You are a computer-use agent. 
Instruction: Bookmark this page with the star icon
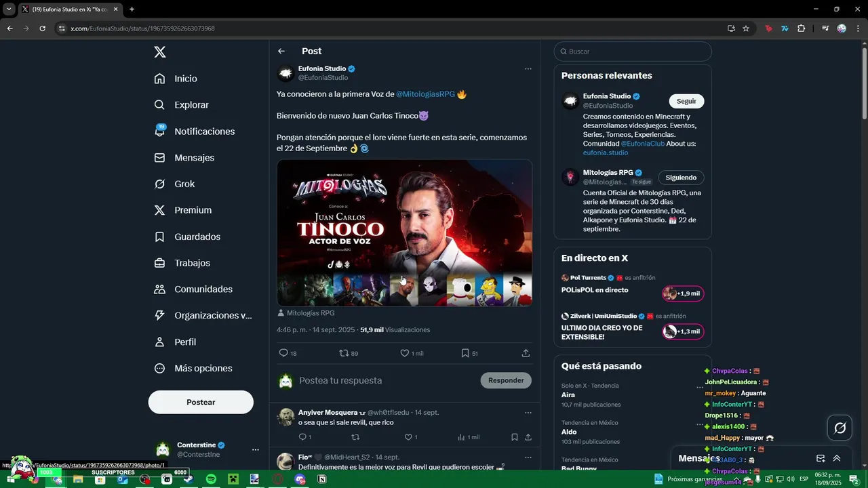(x=746, y=28)
